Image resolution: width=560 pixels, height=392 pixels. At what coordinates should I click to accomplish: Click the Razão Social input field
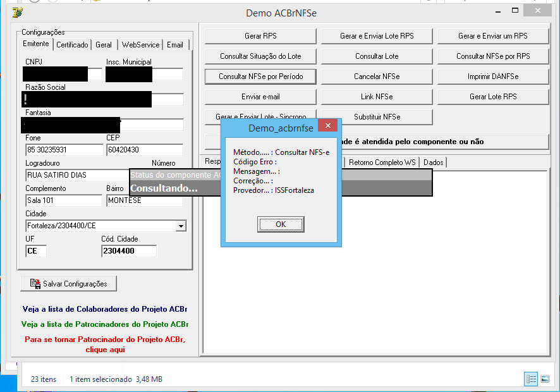click(103, 99)
